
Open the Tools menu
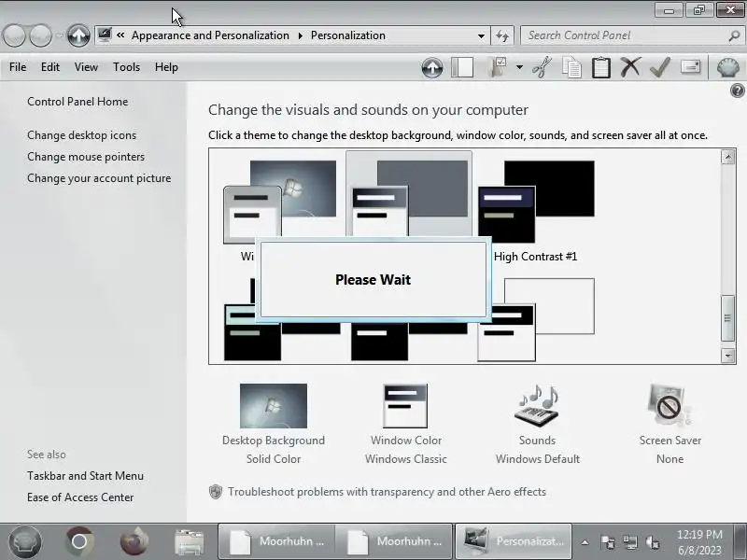tap(126, 67)
